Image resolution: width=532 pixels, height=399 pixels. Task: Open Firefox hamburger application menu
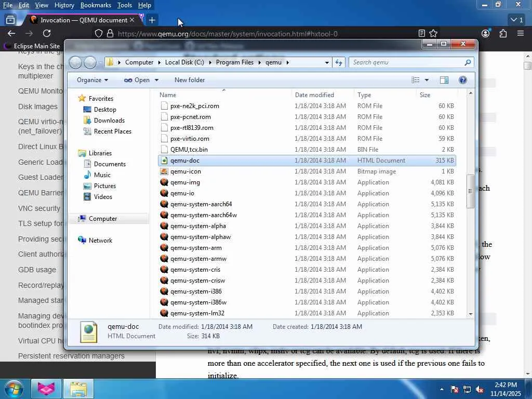(521, 33)
